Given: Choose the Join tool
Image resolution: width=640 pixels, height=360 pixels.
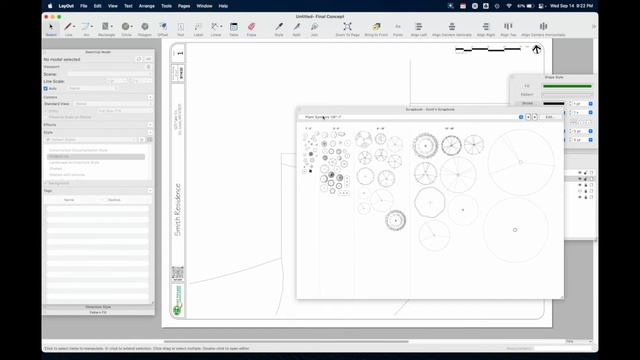Looking at the screenshot, I should (314, 27).
